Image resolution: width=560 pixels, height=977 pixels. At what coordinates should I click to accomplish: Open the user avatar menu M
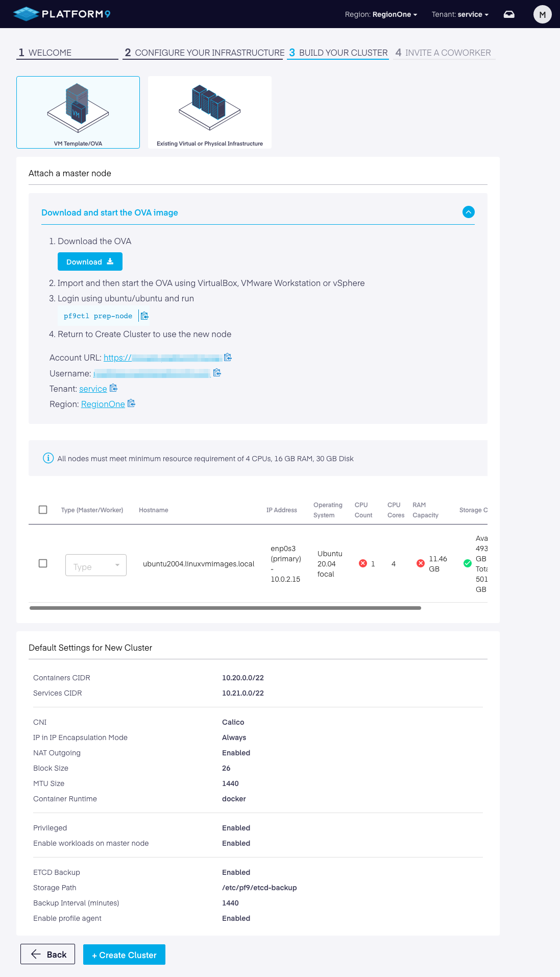[x=542, y=14]
